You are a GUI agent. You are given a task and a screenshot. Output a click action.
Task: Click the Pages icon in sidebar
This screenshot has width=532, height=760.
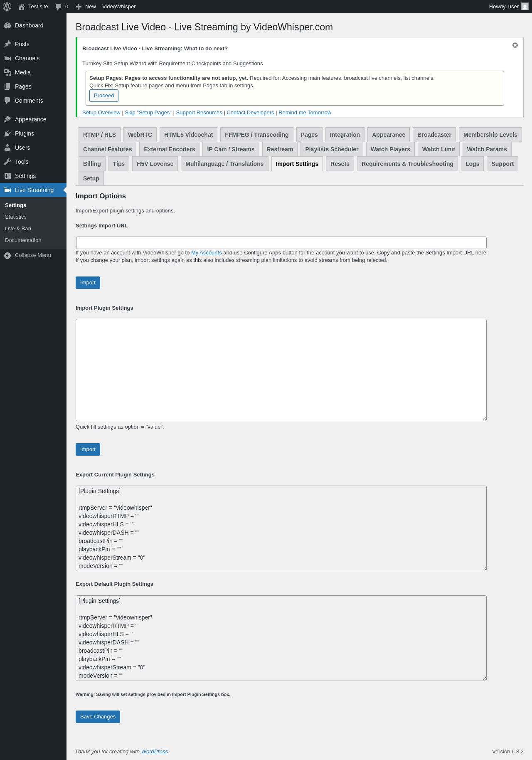7,86
